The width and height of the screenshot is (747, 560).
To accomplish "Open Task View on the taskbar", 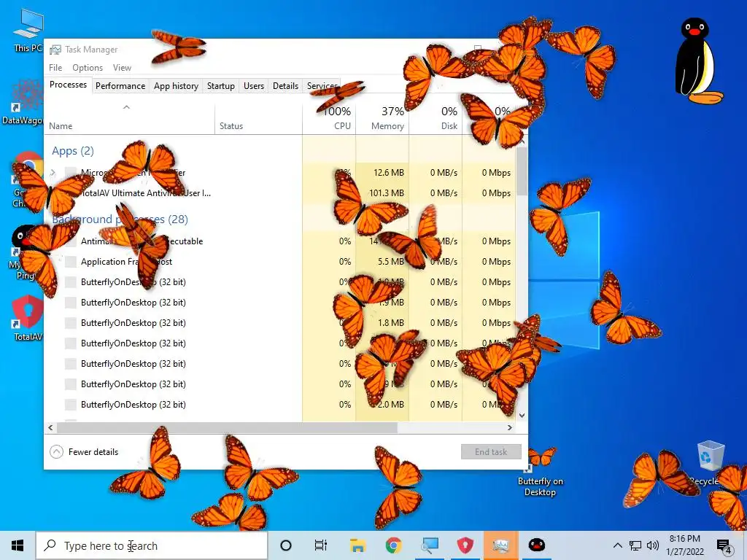I will tap(321, 545).
